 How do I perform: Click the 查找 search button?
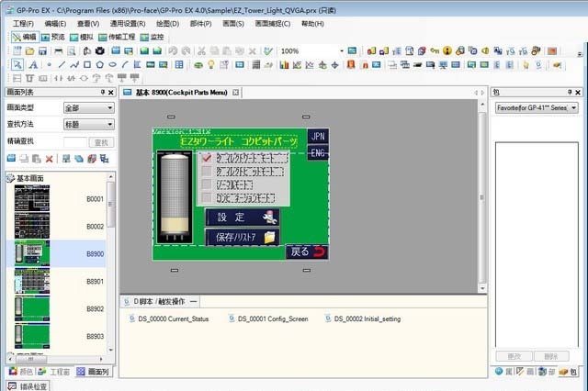click(x=101, y=142)
